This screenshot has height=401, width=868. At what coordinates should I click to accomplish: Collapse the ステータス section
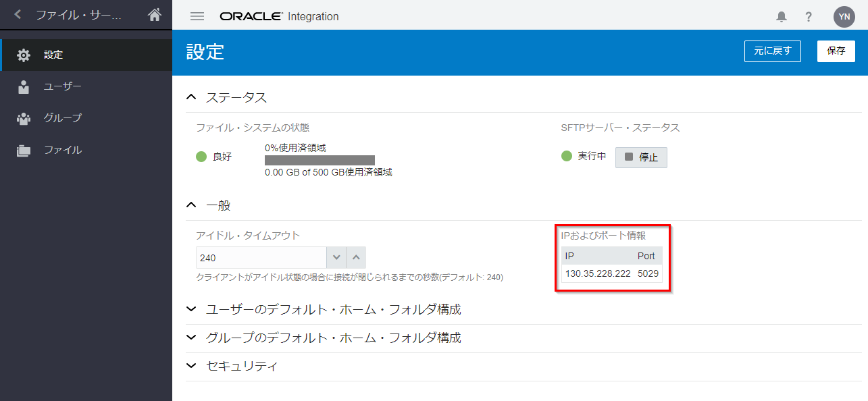(191, 98)
